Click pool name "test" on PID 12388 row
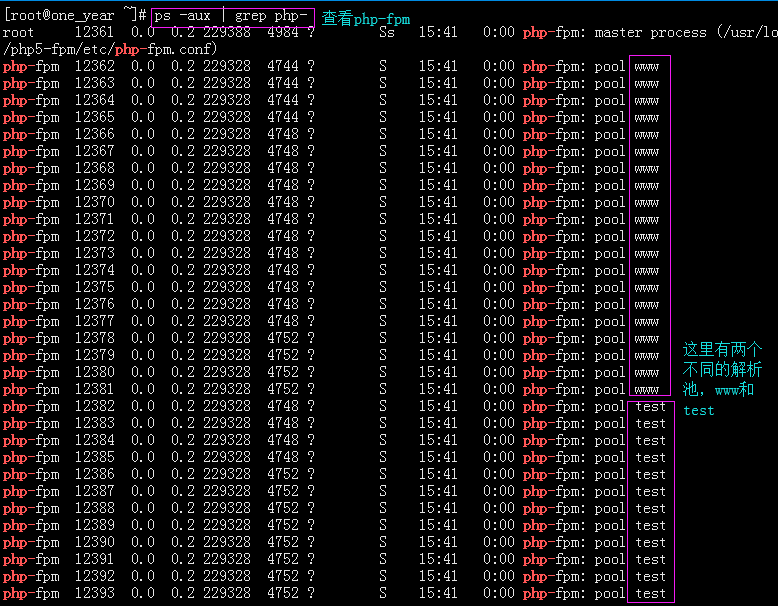Screen dimensions: 778x606 coord(650,509)
